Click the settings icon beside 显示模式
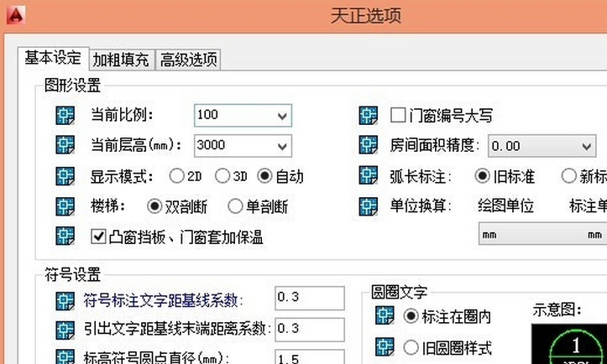 point(65,176)
